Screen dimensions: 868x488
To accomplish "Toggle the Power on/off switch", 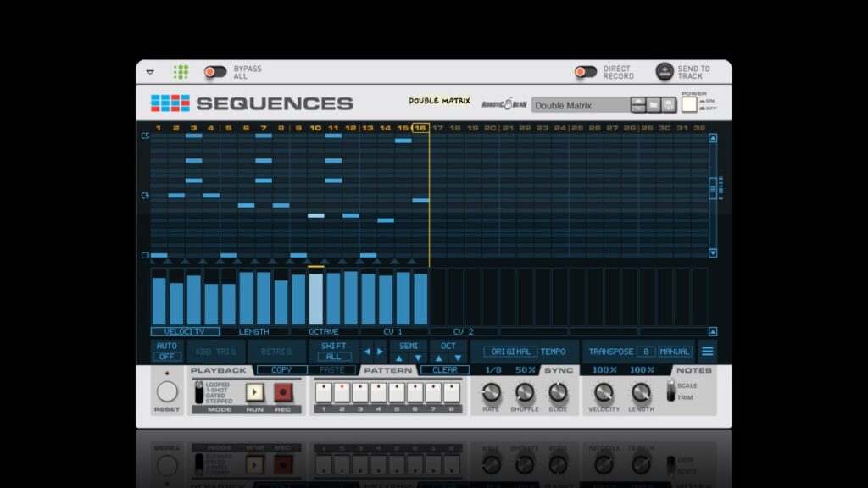I will pos(688,104).
